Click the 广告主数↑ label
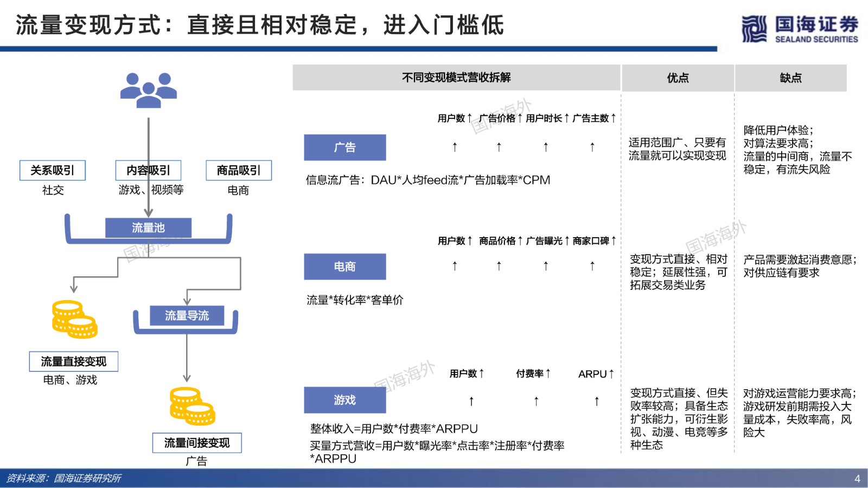868x488 pixels. pyautogui.click(x=595, y=118)
